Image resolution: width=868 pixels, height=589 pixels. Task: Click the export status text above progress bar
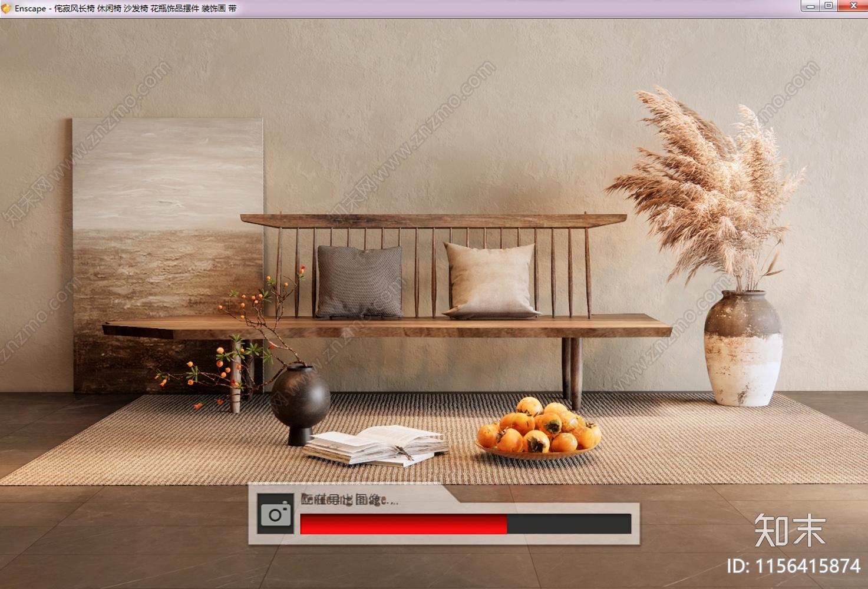[349, 500]
